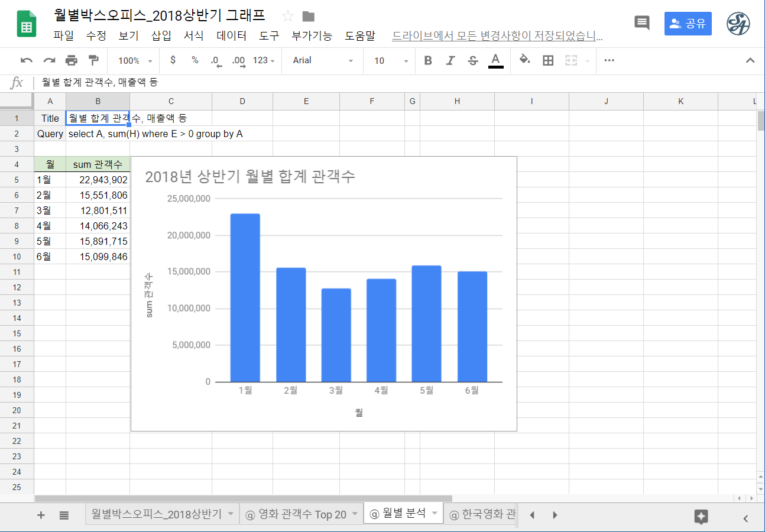This screenshot has width=765, height=532.
Task: Open the font size dropdown
Action: [x=389, y=60]
